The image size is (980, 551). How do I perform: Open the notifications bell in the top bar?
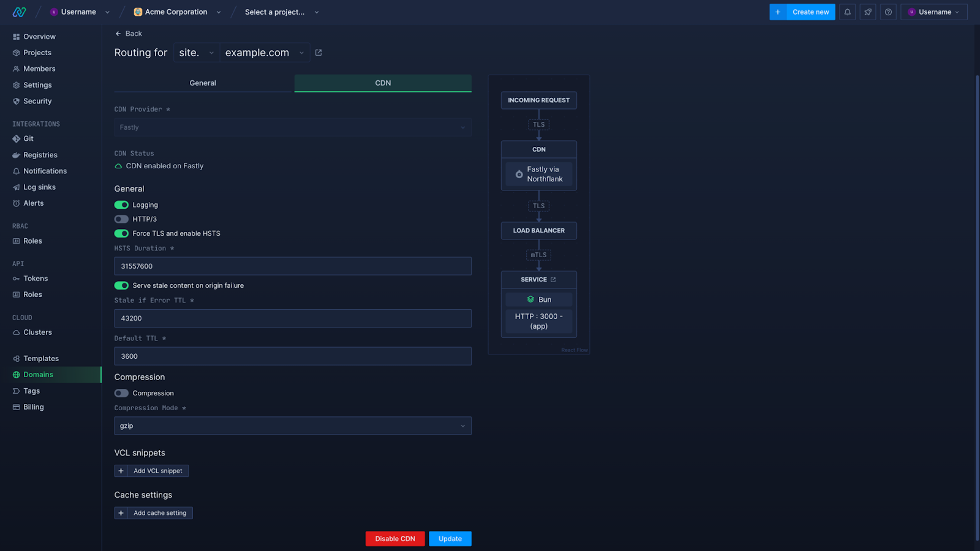tap(847, 12)
